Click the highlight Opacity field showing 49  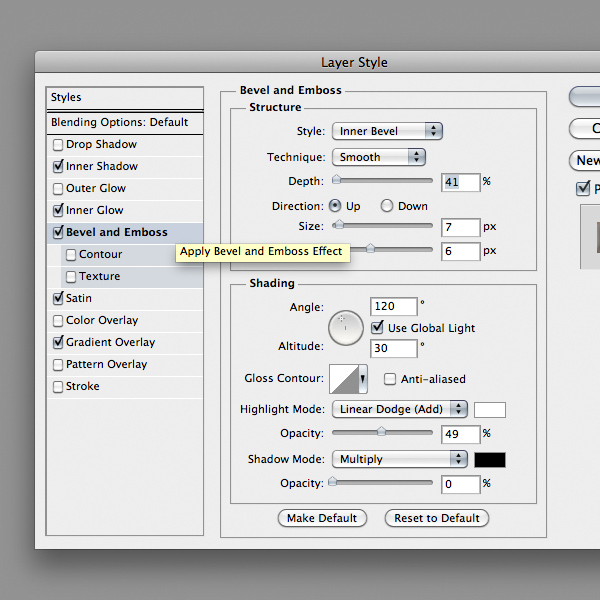click(x=460, y=434)
